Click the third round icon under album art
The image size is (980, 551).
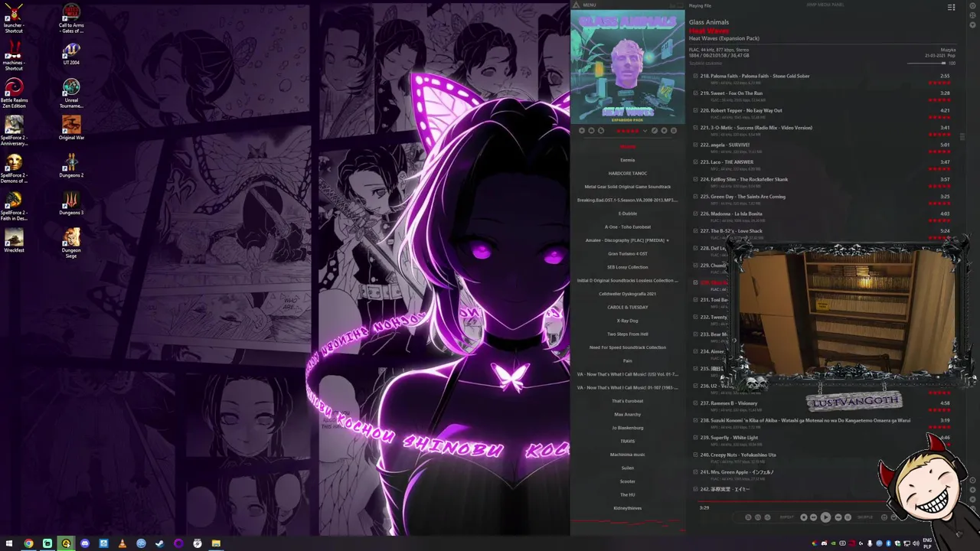pyautogui.click(x=601, y=131)
